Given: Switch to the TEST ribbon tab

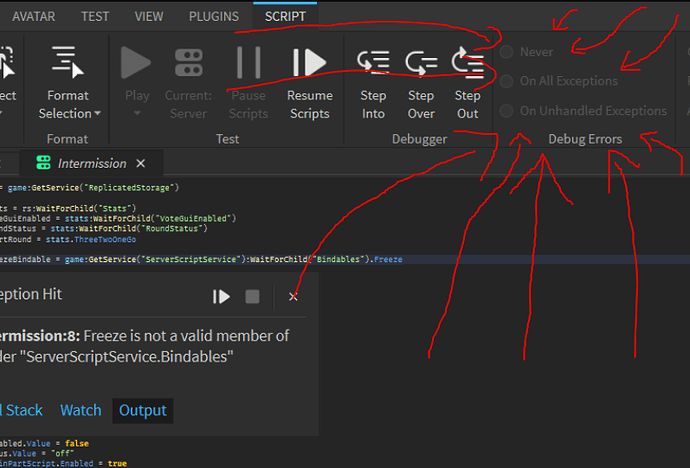Looking at the screenshot, I should [x=95, y=16].
